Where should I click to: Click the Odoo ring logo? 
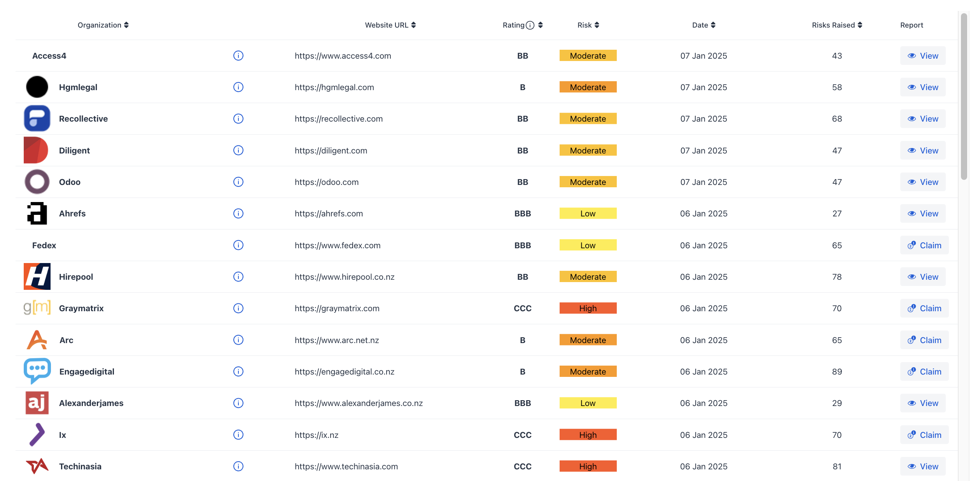tap(37, 182)
